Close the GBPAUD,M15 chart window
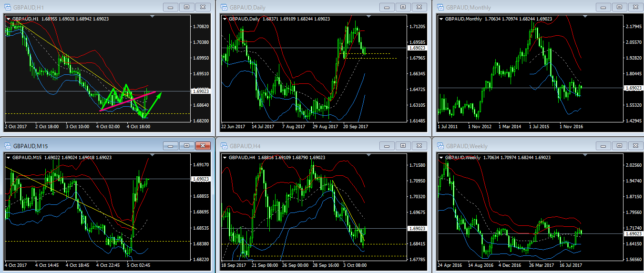The height and width of the screenshot is (273, 644). 203,146
